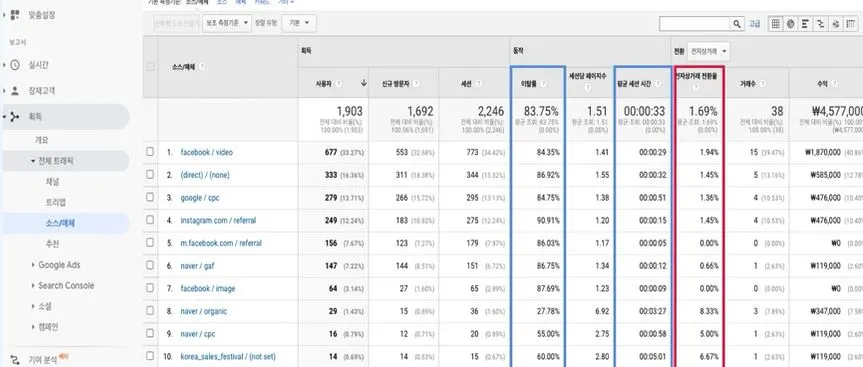Open the 정렬 유형 기본 dropdown
The height and width of the screenshot is (367, 863).
coord(299,23)
